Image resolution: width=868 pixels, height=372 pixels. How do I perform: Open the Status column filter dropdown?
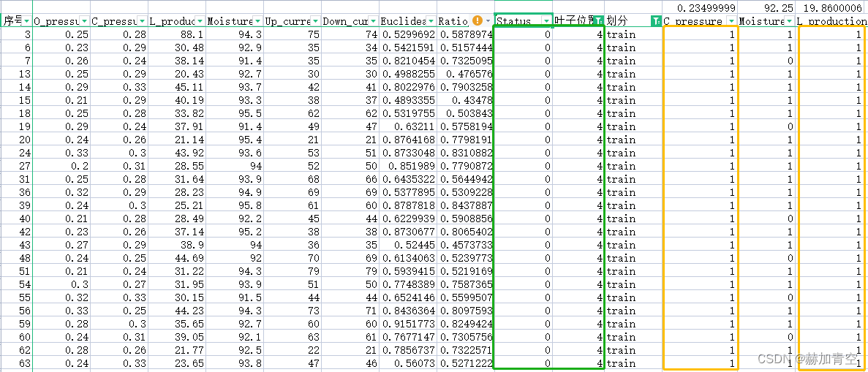coord(546,21)
